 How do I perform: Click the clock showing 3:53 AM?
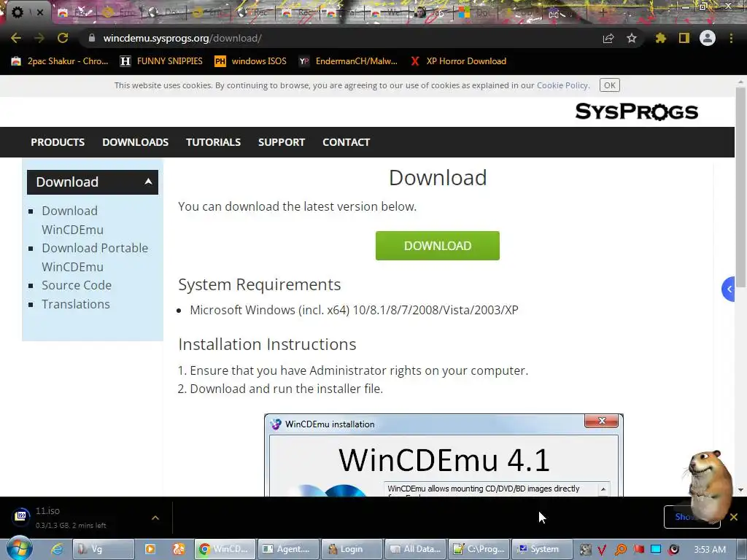[710, 550]
